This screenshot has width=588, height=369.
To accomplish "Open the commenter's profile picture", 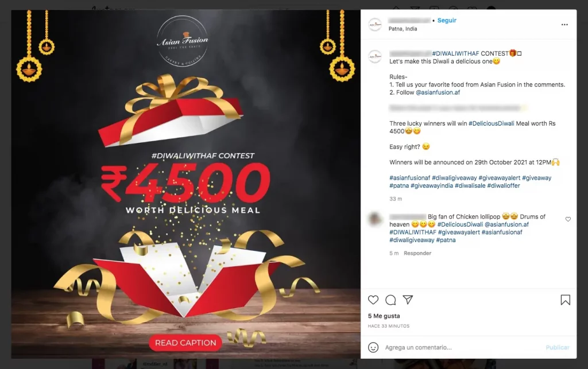I will click(374, 219).
